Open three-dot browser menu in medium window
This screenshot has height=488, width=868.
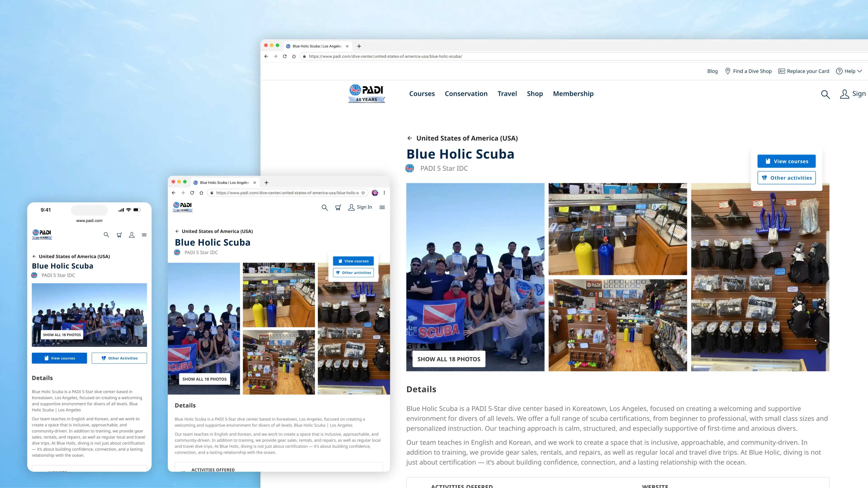384,193
